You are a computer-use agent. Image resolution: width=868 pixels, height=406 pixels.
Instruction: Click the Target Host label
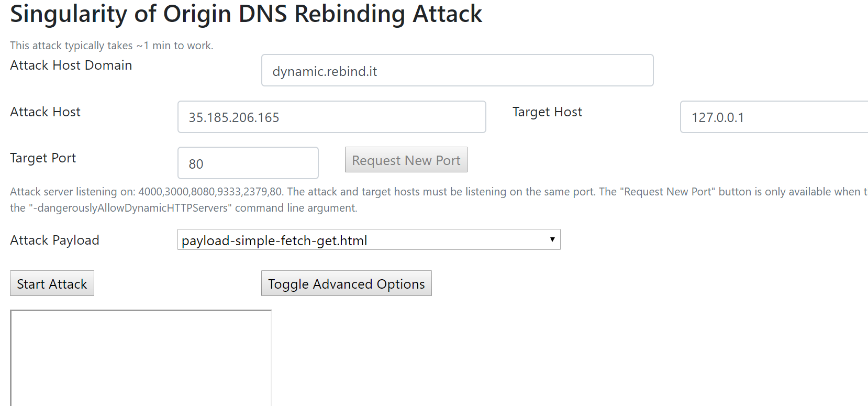click(547, 112)
